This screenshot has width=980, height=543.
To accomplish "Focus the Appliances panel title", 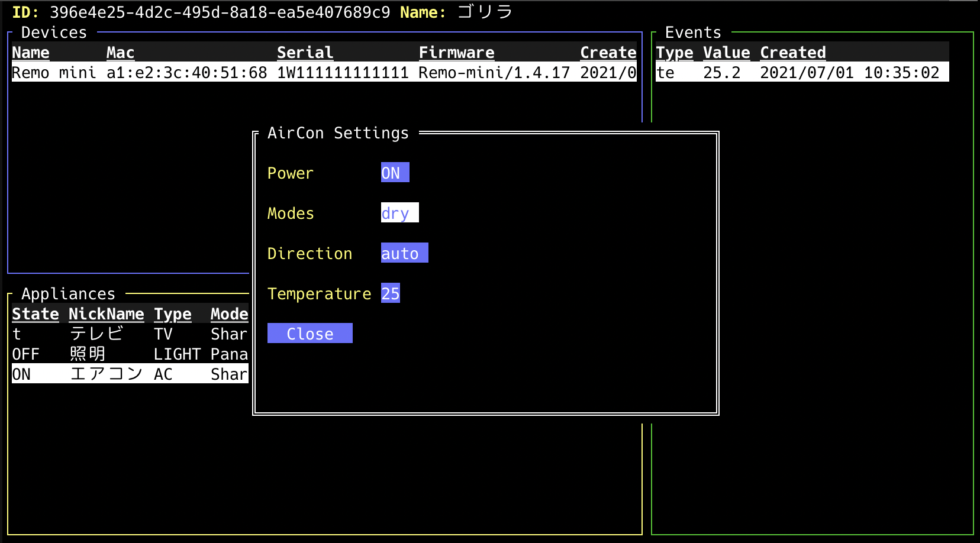I will (68, 293).
